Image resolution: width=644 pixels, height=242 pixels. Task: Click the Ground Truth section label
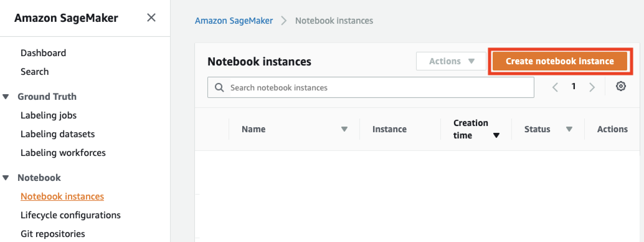(x=47, y=97)
